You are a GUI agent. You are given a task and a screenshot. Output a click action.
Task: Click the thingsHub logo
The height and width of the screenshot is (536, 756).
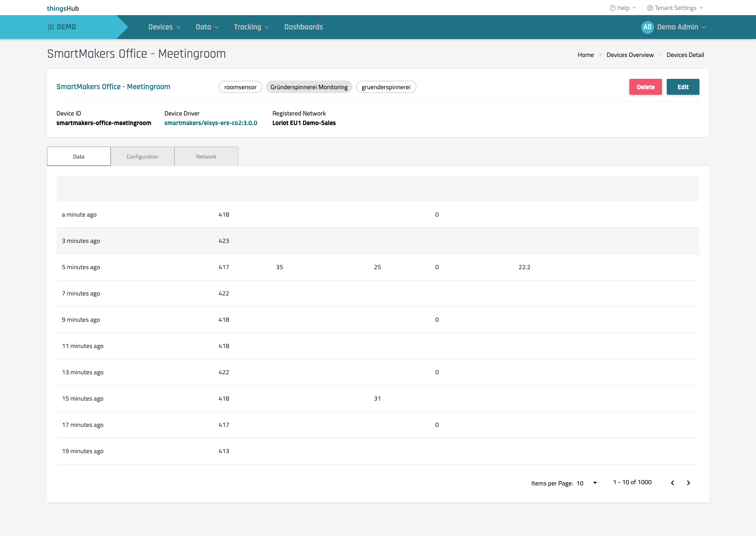click(63, 8)
